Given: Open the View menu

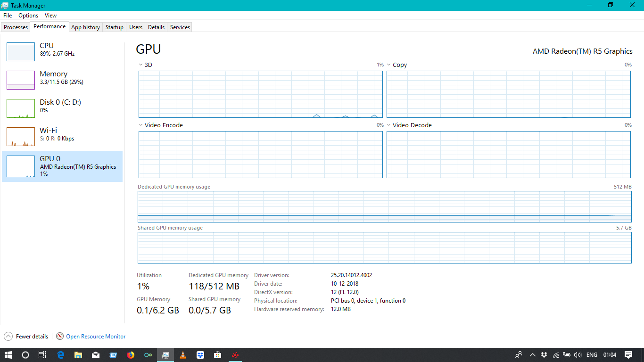Looking at the screenshot, I should point(50,16).
